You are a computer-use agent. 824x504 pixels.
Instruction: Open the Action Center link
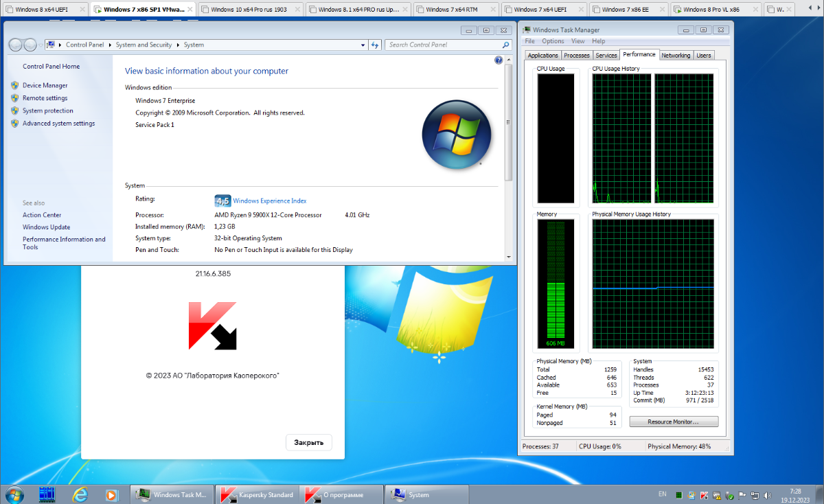click(42, 215)
